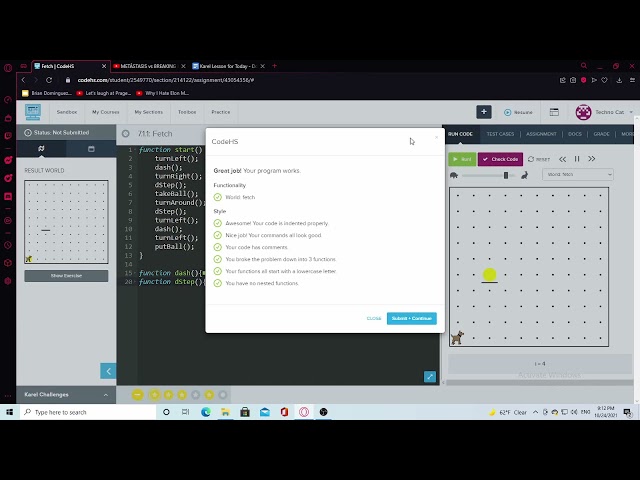Screen dimensions: 640x480
Task: Switch to the Grade tab
Action: (601, 134)
